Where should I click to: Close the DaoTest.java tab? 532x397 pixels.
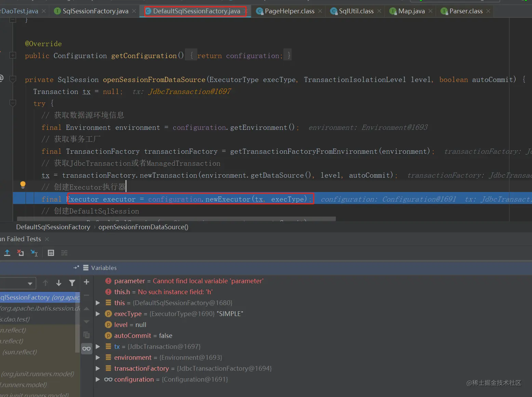tap(44, 11)
